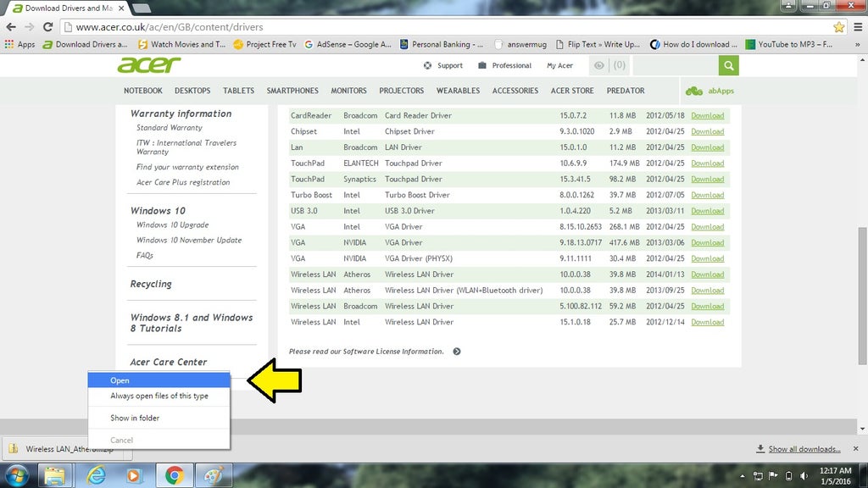Viewport: 868px width, 488px height.
Task: Click the eye icon near the cart
Action: (x=599, y=65)
